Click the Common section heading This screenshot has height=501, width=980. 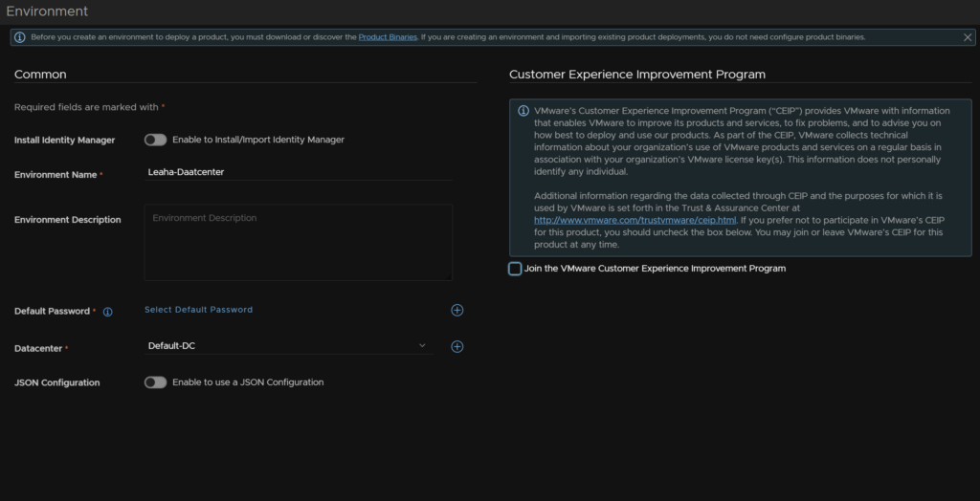point(40,75)
